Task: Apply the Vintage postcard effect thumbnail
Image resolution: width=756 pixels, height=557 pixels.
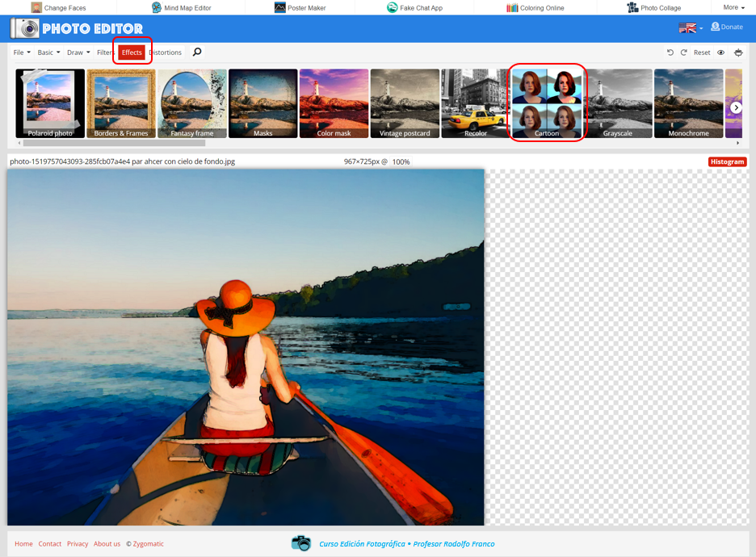Action: tap(405, 103)
